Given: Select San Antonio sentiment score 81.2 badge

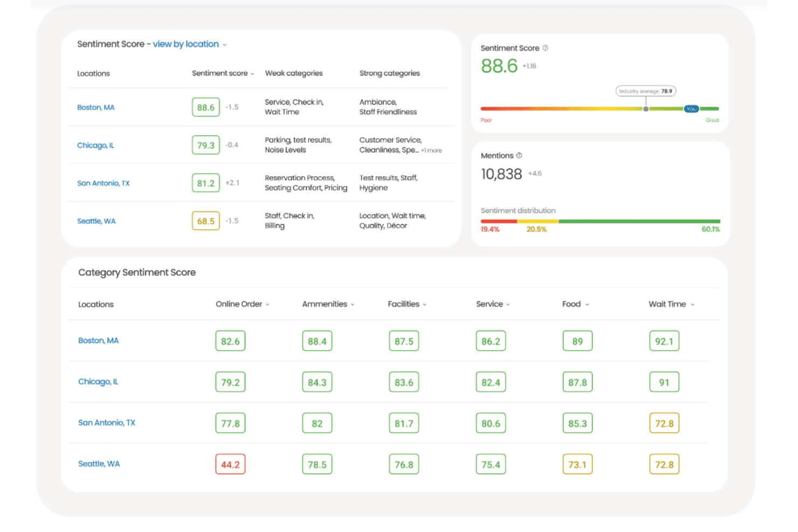Looking at the screenshot, I should click(x=206, y=183).
